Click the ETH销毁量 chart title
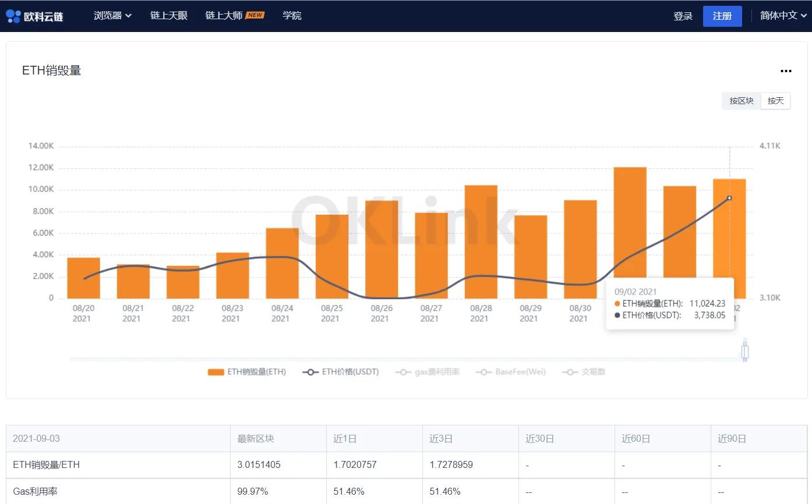 pos(51,70)
